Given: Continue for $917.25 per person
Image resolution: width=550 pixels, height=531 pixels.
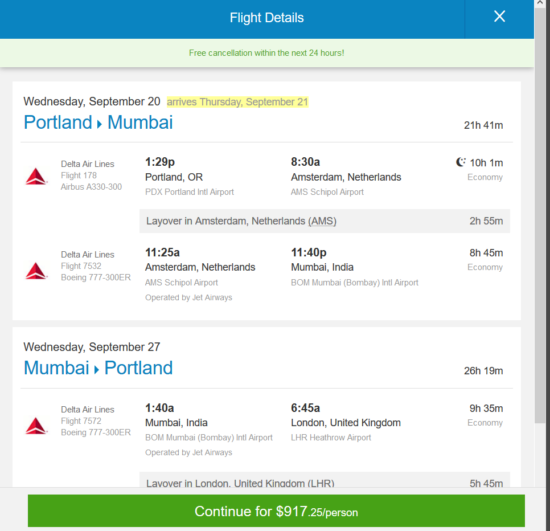Looking at the screenshot, I should 276,511.
